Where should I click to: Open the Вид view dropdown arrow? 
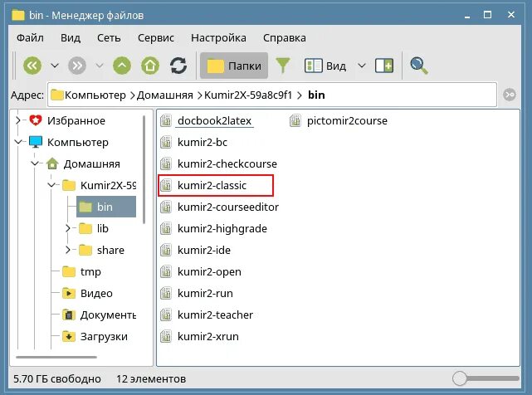[362, 66]
